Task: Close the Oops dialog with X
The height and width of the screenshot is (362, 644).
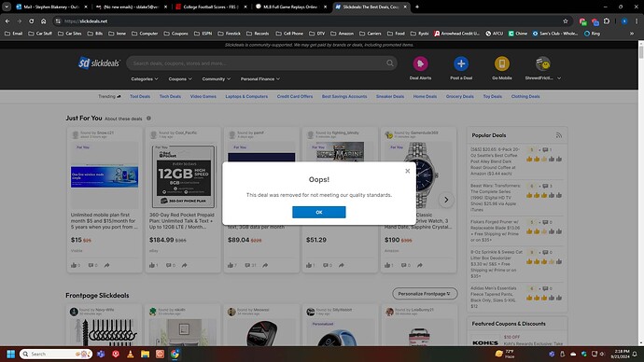Action: coord(407,171)
